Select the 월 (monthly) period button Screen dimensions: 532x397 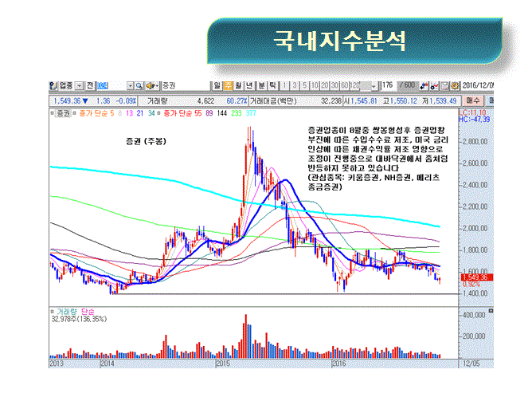pyautogui.click(x=238, y=85)
